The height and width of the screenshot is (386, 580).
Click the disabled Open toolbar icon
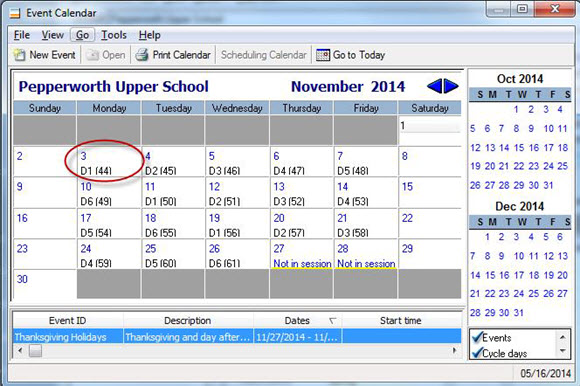click(x=92, y=55)
